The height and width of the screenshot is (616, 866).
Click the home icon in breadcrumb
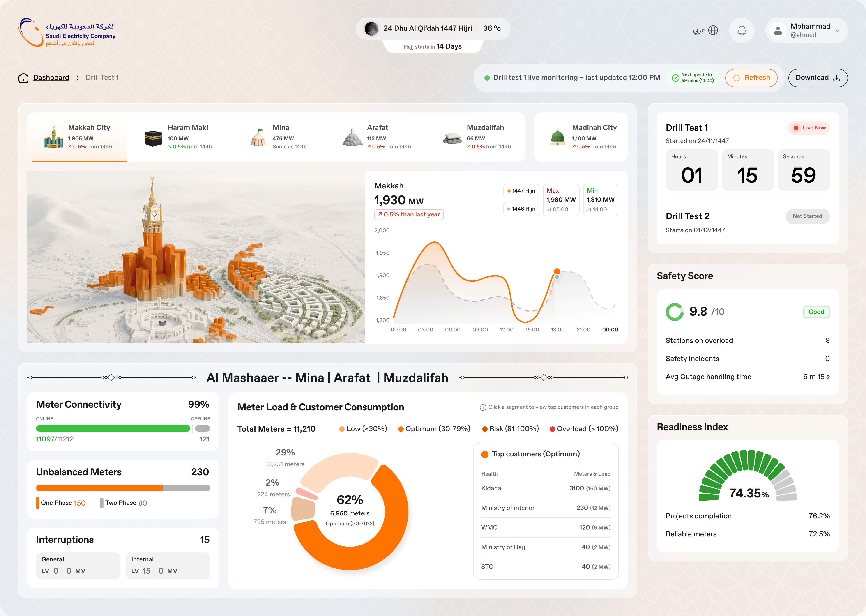click(x=23, y=78)
